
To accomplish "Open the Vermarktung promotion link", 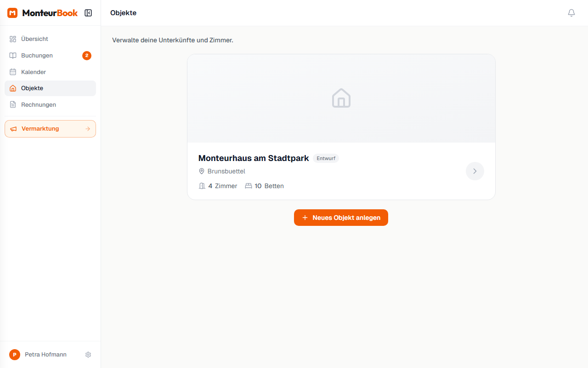I will [40, 129].
